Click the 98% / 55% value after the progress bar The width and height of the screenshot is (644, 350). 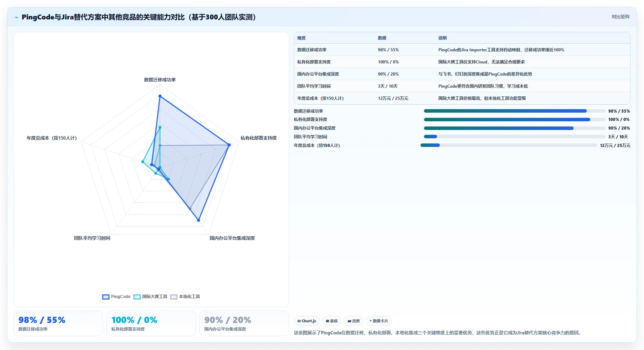click(x=619, y=111)
